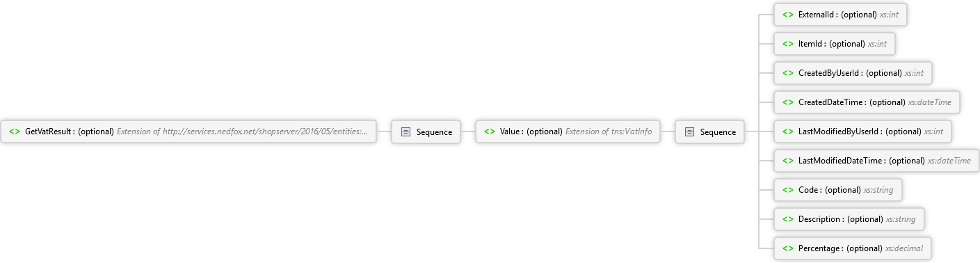Click the green icon beside Percentage
The height and width of the screenshot is (263, 980).
(788, 248)
